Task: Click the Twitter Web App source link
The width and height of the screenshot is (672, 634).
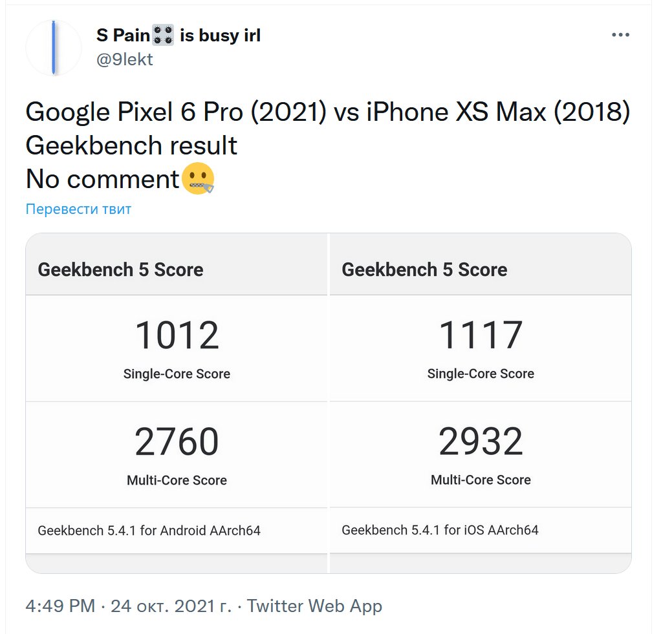Action: coord(314,606)
